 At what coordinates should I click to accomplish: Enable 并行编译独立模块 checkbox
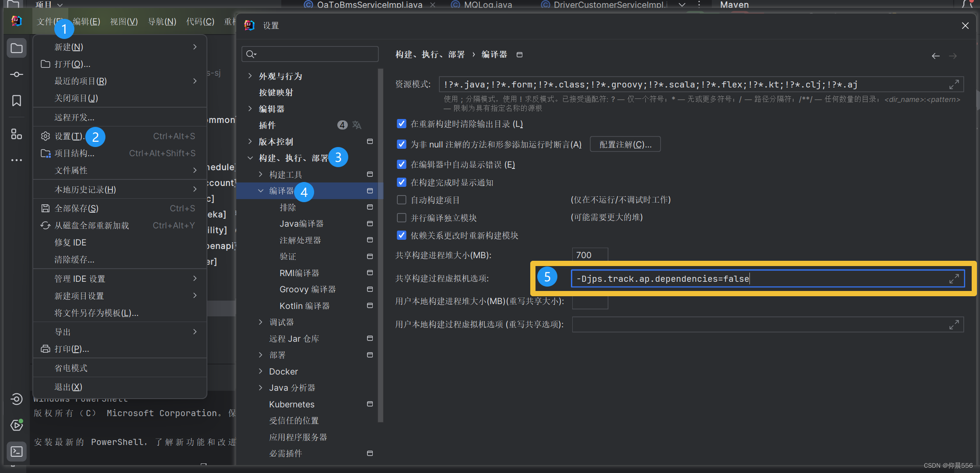point(401,217)
